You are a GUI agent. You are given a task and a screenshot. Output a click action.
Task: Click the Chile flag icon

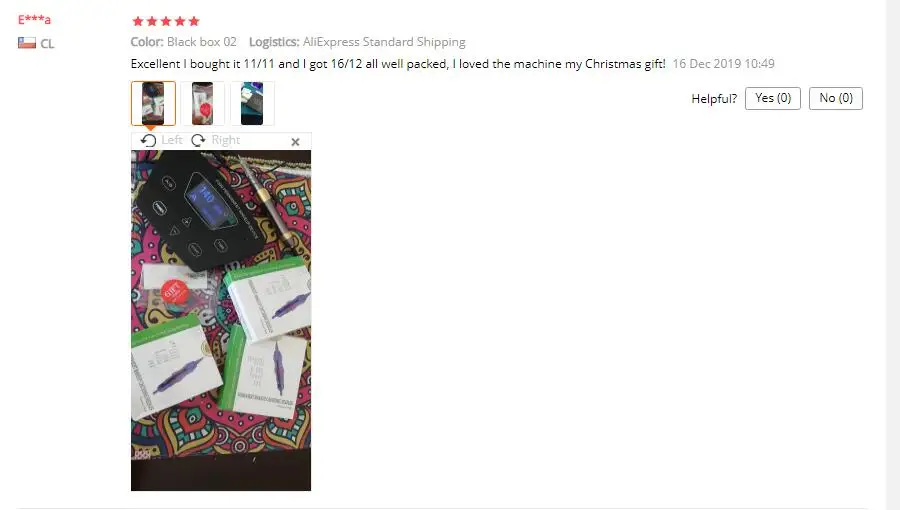click(26, 43)
